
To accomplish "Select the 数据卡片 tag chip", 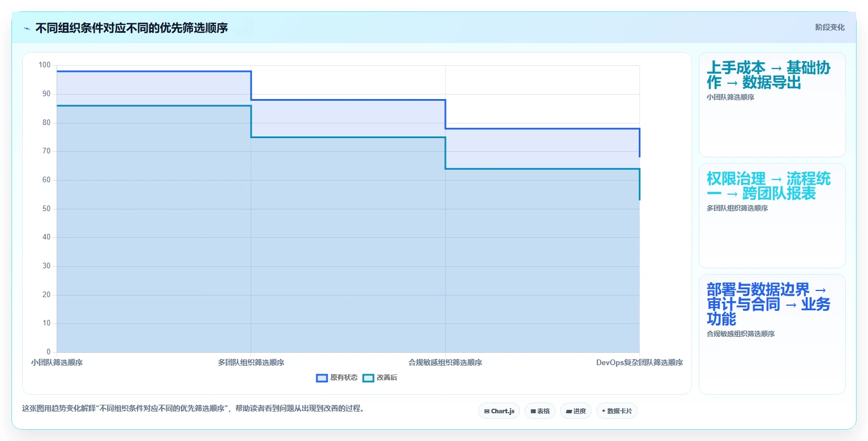I will coord(617,411).
